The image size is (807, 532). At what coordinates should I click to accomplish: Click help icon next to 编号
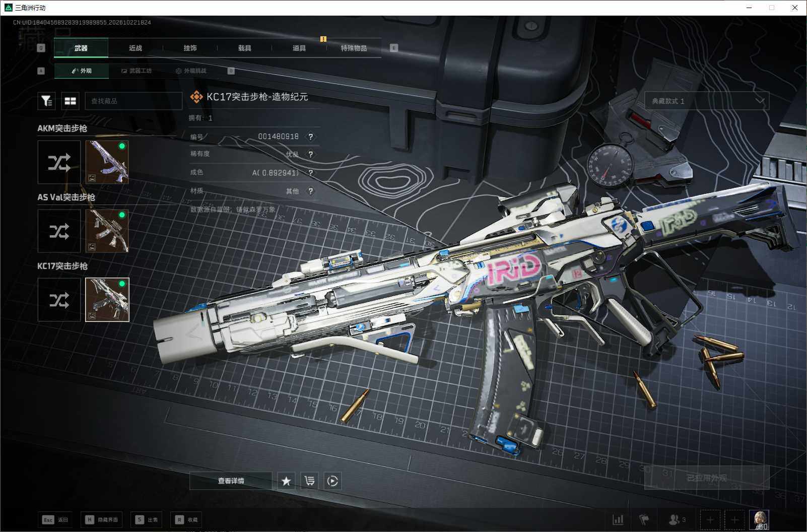tap(311, 137)
